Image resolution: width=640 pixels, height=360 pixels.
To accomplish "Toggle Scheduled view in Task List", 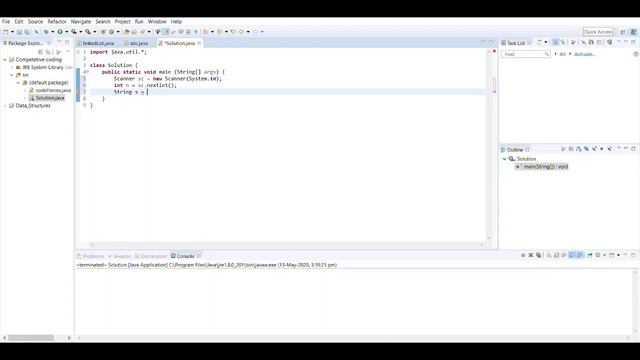I will pos(563,42).
